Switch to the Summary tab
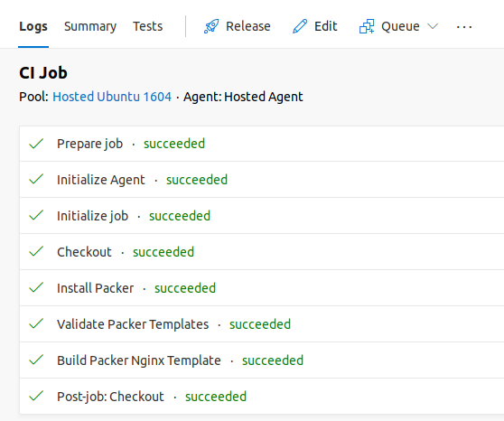Screen dimensions: 504x421 90,26
